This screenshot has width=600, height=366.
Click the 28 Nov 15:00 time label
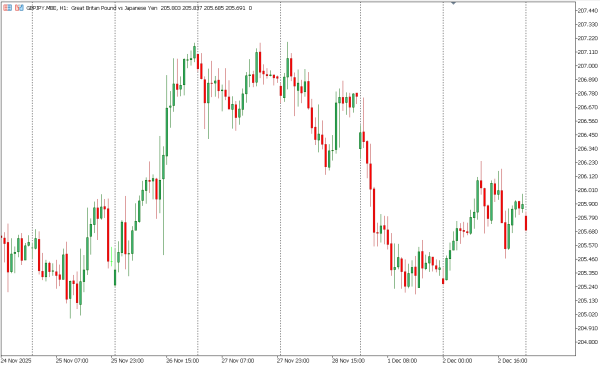tap(348, 361)
